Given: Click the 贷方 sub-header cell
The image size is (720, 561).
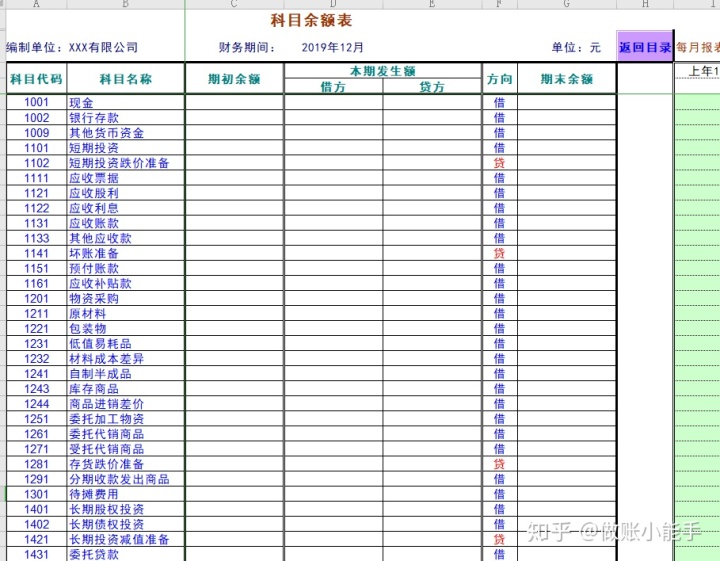Looking at the screenshot, I should 432,87.
